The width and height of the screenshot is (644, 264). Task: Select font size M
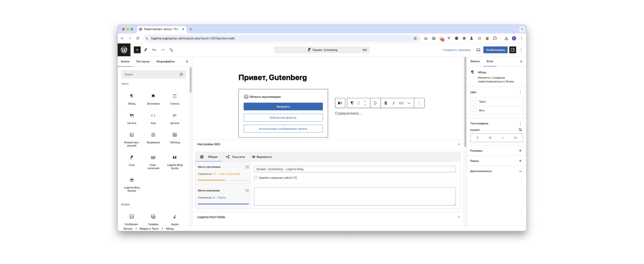pyautogui.click(x=490, y=138)
